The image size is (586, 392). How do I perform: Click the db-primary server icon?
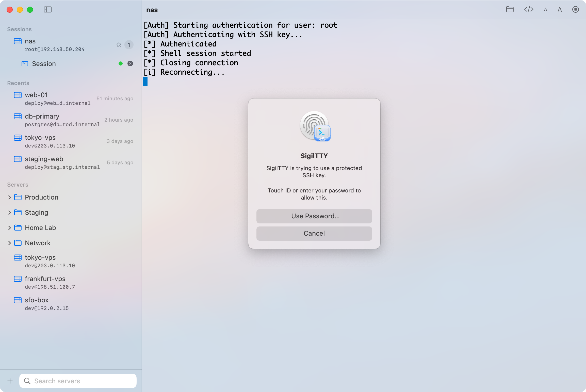click(x=18, y=117)
